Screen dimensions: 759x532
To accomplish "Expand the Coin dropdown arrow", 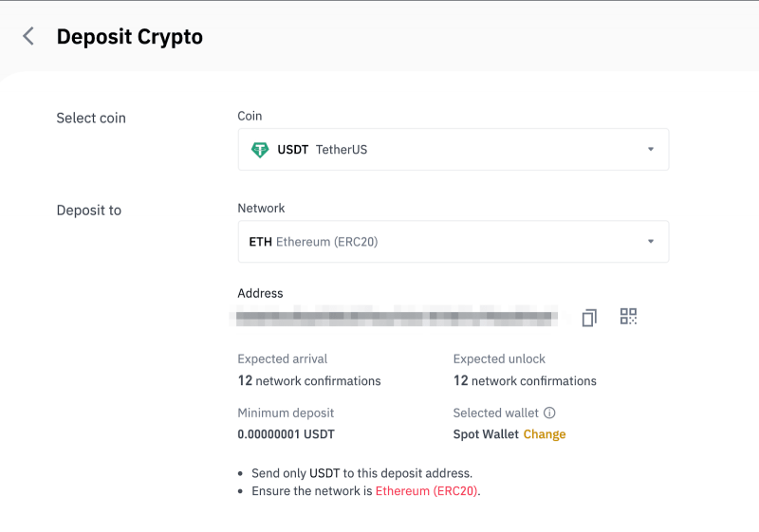I will [x=651, y=150].
